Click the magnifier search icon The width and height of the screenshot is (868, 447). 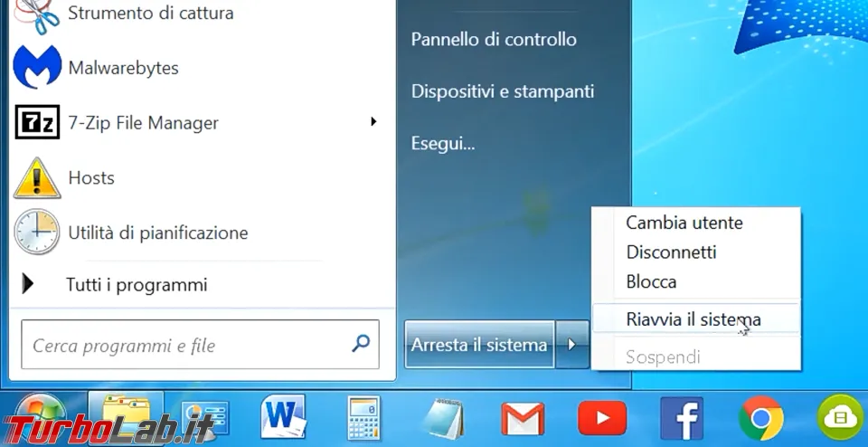(361, 344)
